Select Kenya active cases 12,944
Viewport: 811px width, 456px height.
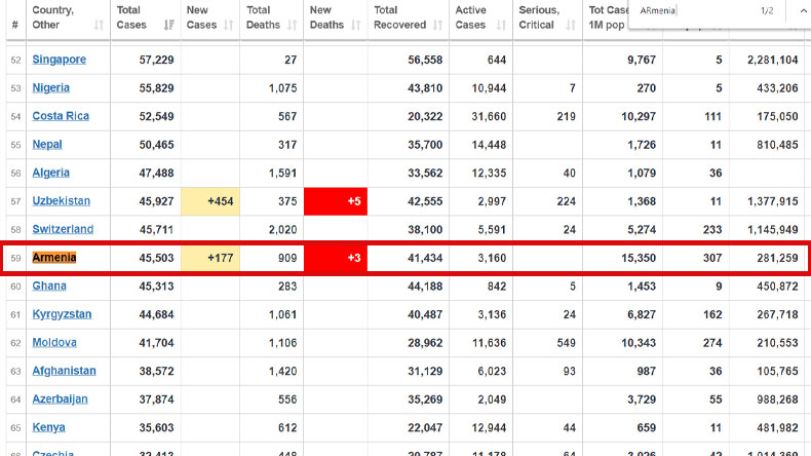pos(489,427)
